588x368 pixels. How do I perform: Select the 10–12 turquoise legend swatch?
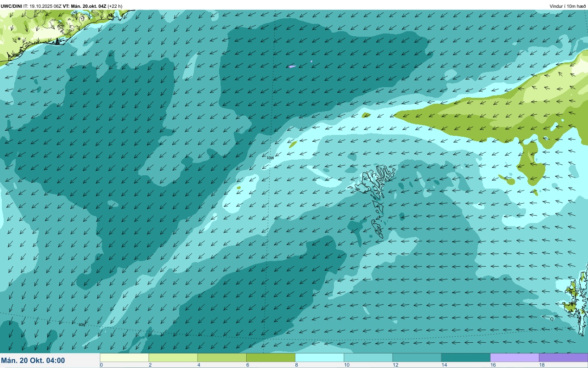[x=368, y=357]
